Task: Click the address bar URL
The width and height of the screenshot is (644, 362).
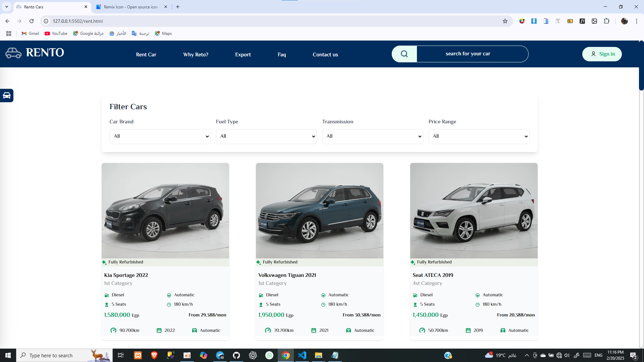Action: (x=77, y=21)
